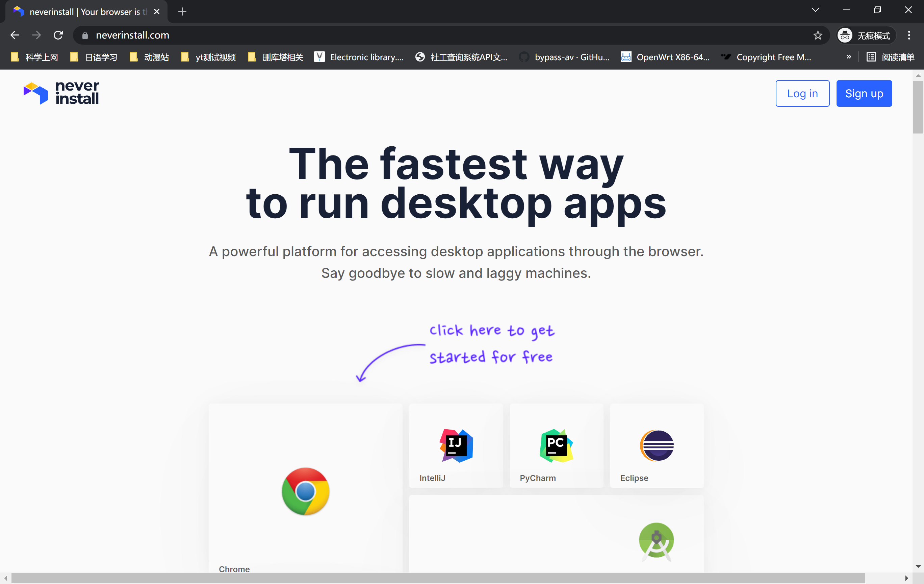Screen dimensions: 924x584
Task: Click the Log in button
Action: 802,93
